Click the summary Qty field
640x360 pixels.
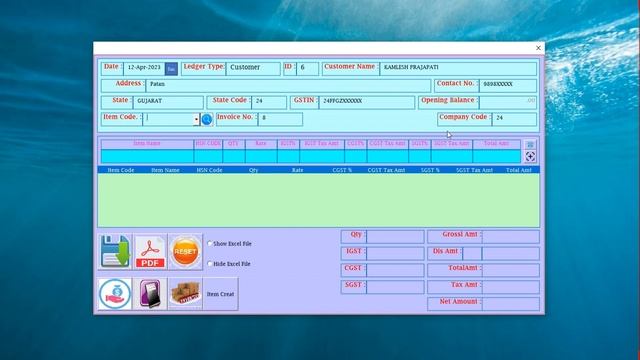tap(395, 236)
